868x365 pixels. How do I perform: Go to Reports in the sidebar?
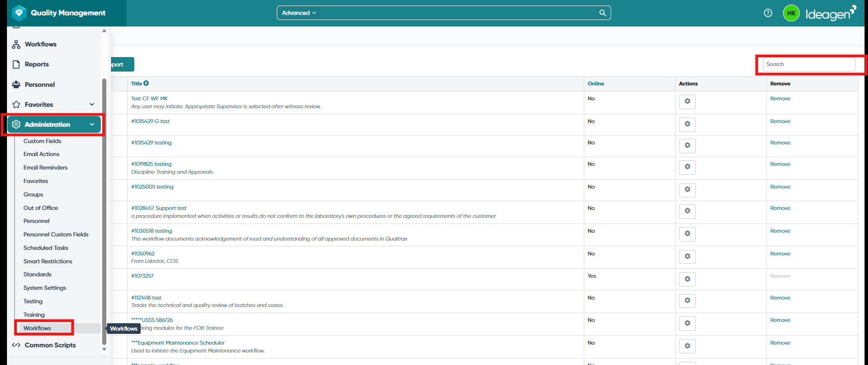(x=37, y=64)
